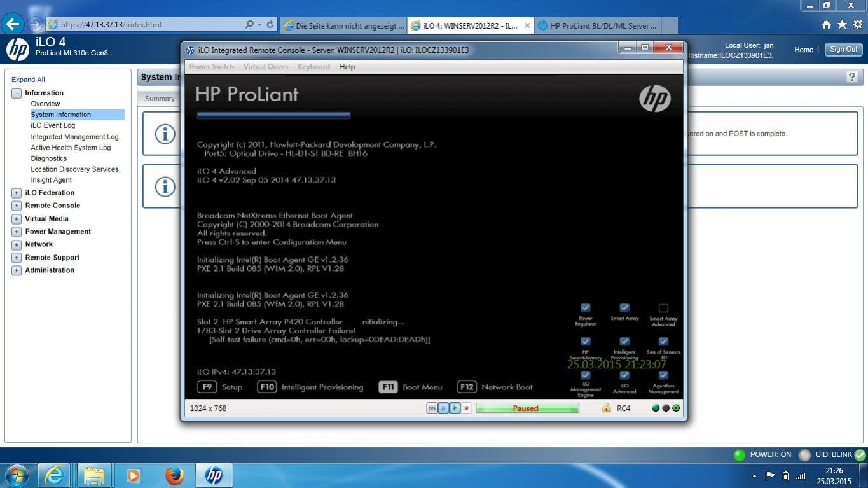Screen dimensions: 868x488
Task: Collapse the Information tree node
Action: 17,93
